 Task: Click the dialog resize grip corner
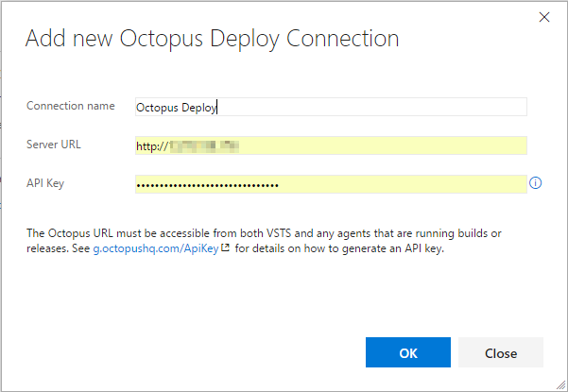point(560,384)
